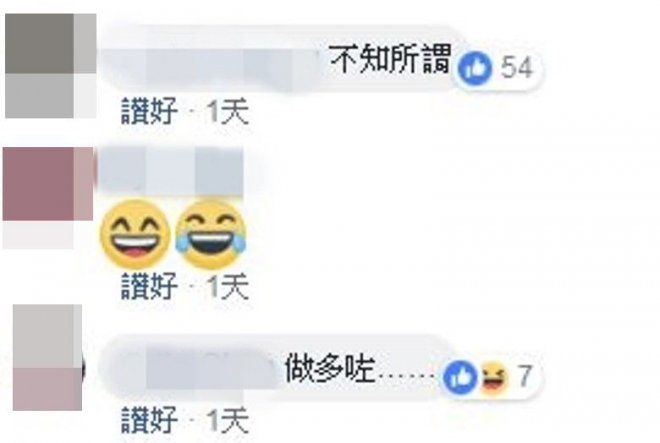Open the 1天 timestamp of first comment

coord(228,112)
